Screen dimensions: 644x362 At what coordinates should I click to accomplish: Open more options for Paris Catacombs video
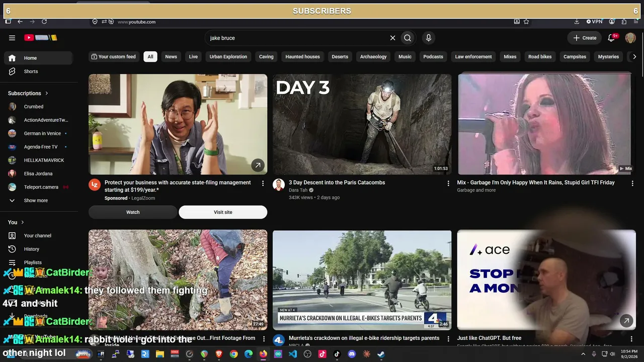click(448, 184)
